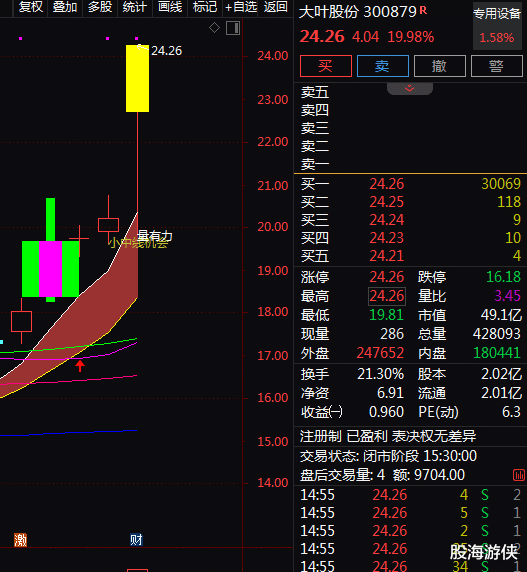
Task: Click +自选 to add to watchlist
Action: 241,7
